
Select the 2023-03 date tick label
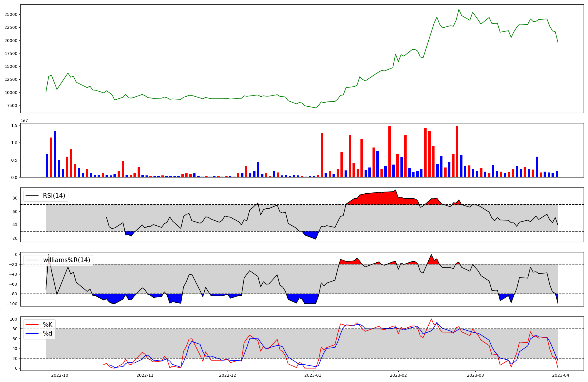tap(475, 375)
